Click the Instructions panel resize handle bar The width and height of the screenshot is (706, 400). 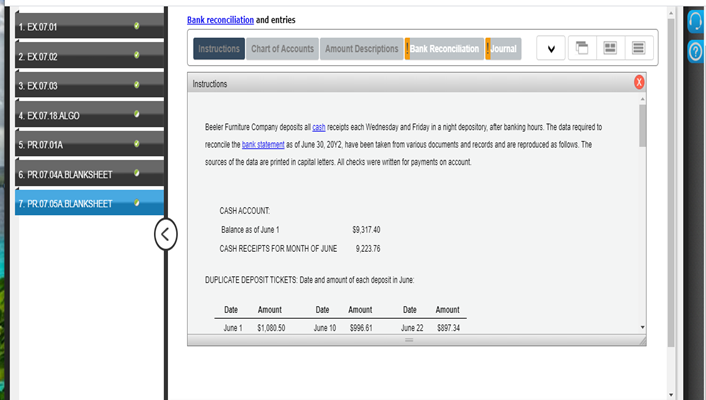[409, 340]
